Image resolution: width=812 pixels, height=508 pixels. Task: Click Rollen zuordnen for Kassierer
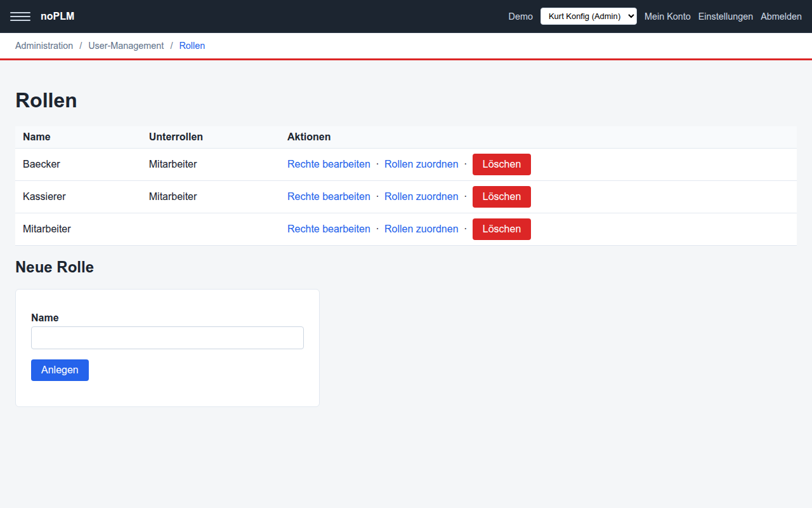tap(421, 197)
